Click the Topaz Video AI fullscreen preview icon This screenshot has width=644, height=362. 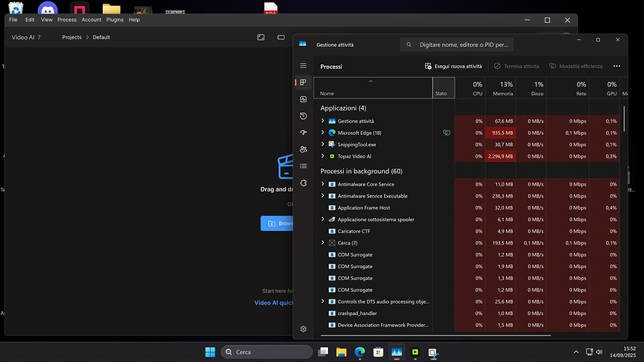click(x=261, y=37)
